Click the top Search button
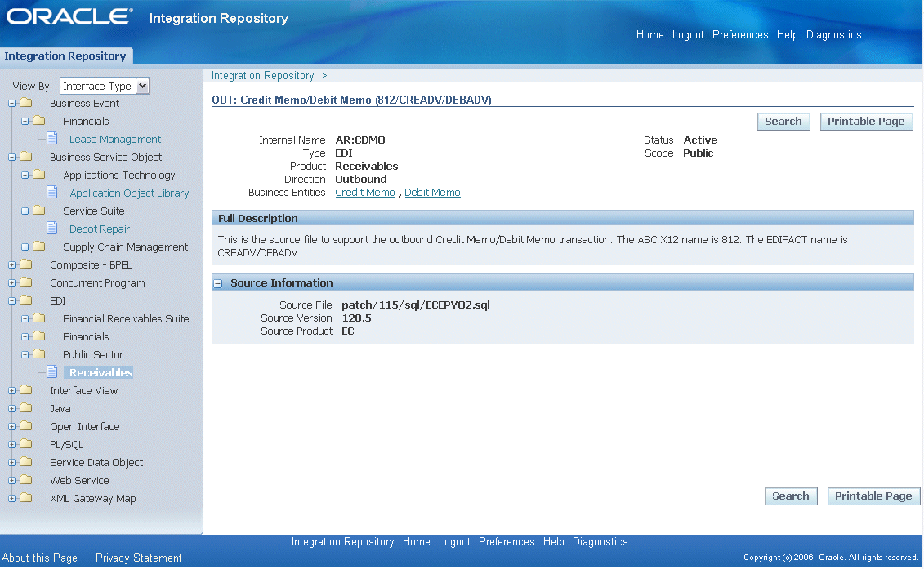Image resolution: width=924 pixels, height=569 pixels. (x=783, y=122)
